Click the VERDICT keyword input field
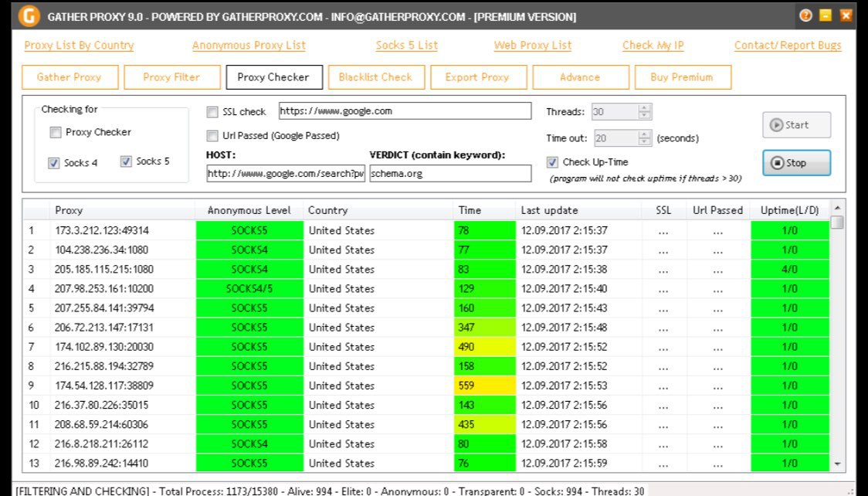Screen dimensions: 868x496 coord(450,174)
